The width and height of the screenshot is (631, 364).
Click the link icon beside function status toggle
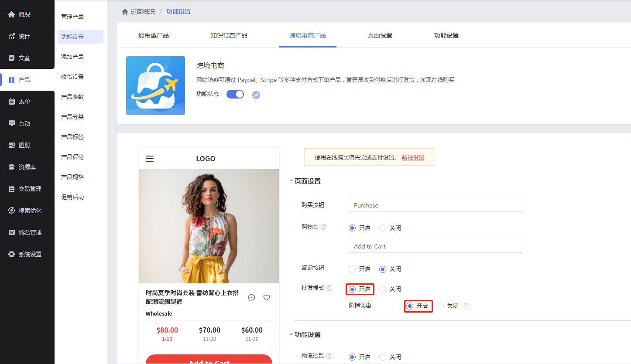pyautogui.click(x=256, y=95)
